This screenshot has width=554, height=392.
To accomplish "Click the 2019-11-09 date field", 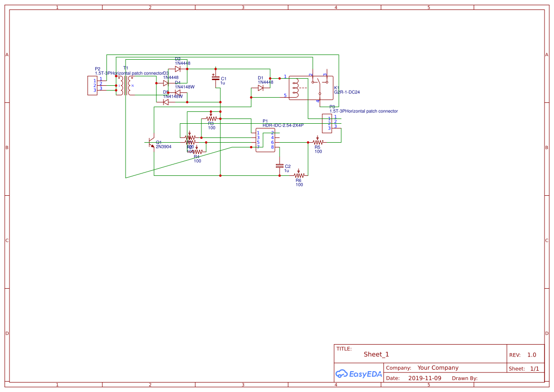I will (425, 378).
